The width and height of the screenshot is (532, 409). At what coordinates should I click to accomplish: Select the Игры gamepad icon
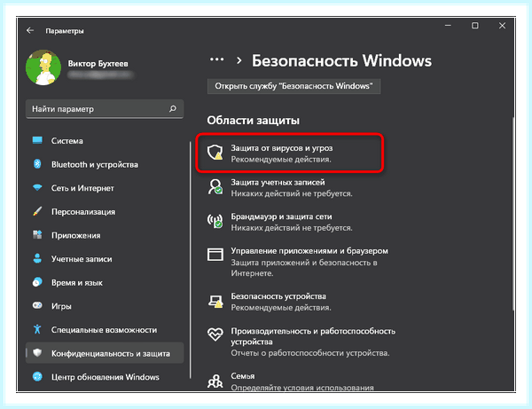37,305
